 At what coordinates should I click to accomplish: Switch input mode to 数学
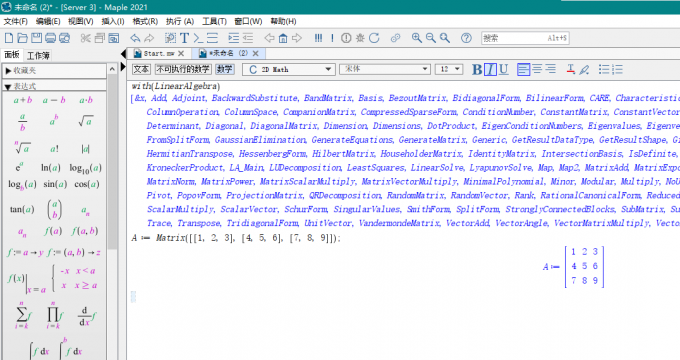224,69
